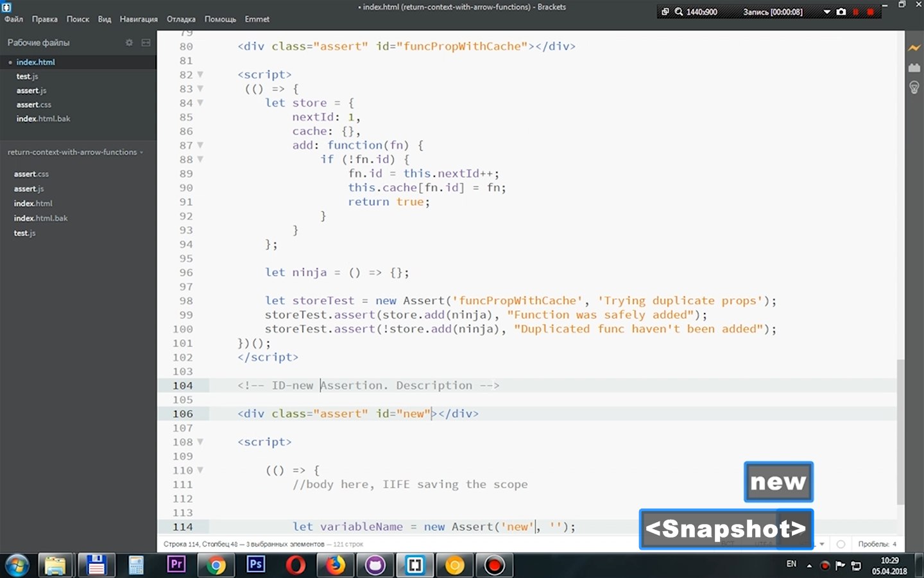Open Firefox from the taskbar
Image resolution: width=924 pixels, height=578 pixels.
click(336, 565)
